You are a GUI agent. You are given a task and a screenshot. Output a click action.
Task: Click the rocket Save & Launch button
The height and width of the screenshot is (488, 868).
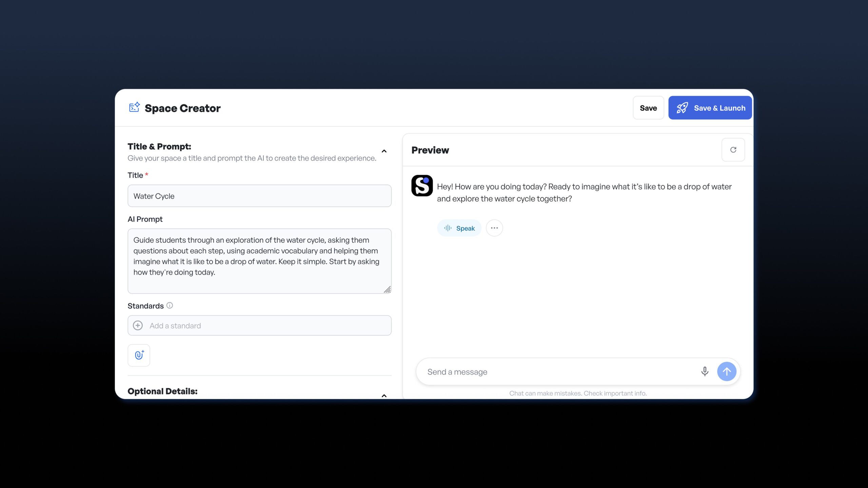click(710, 108)
